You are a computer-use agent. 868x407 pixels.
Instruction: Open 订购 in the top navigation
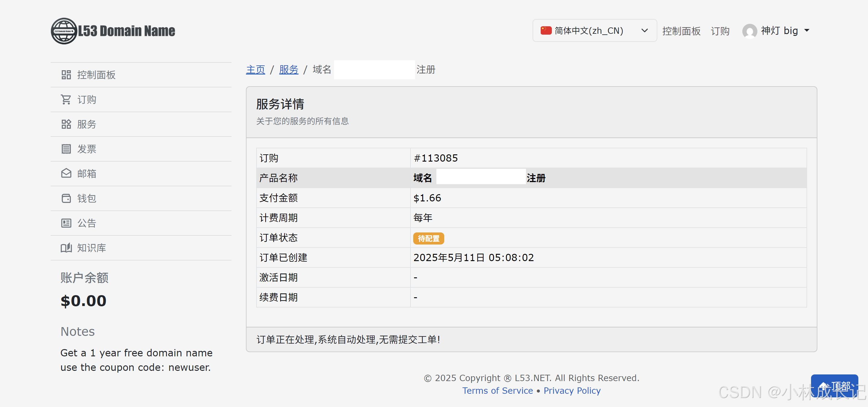pos(720,31)
